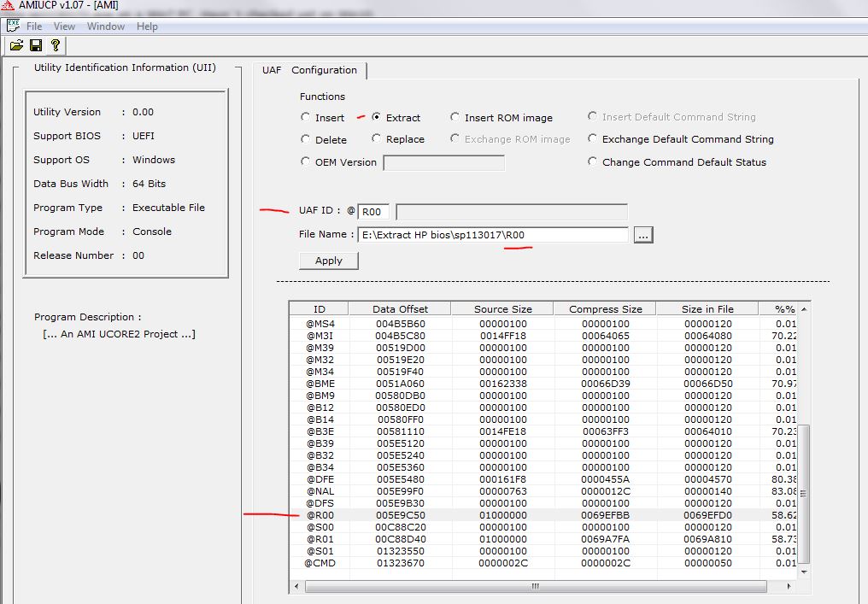Click the horizontal scrollbar right arrow
Viewport: 868px width, 604px height.
pos(789,586)
